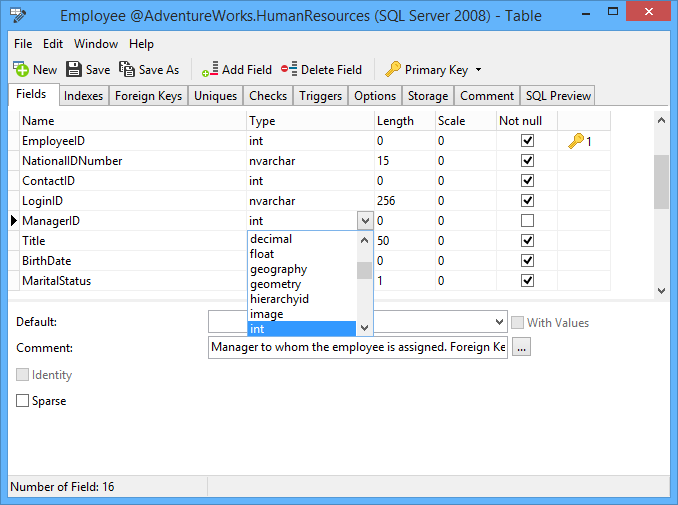678x505 pixels.
Task: Click the type list scrollbar thumb
Action: (x=365, y=270)
